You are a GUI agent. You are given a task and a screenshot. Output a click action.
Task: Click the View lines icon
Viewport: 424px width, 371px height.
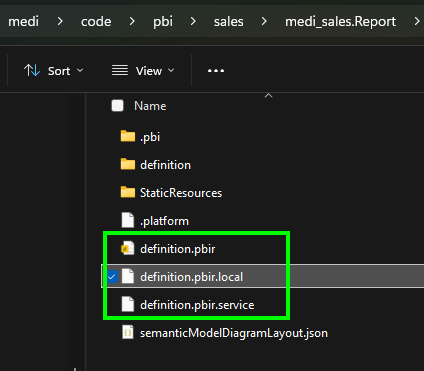120,70
